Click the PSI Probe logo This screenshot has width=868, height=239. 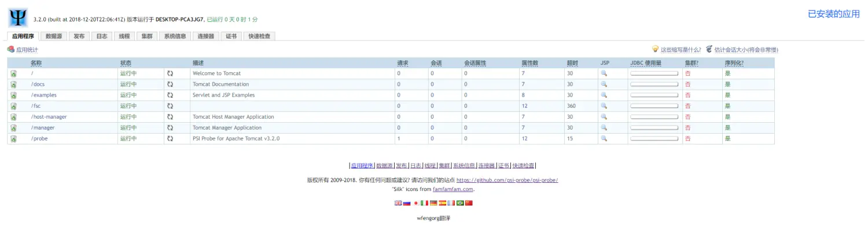pyautogui.click(x=18, y=17)
